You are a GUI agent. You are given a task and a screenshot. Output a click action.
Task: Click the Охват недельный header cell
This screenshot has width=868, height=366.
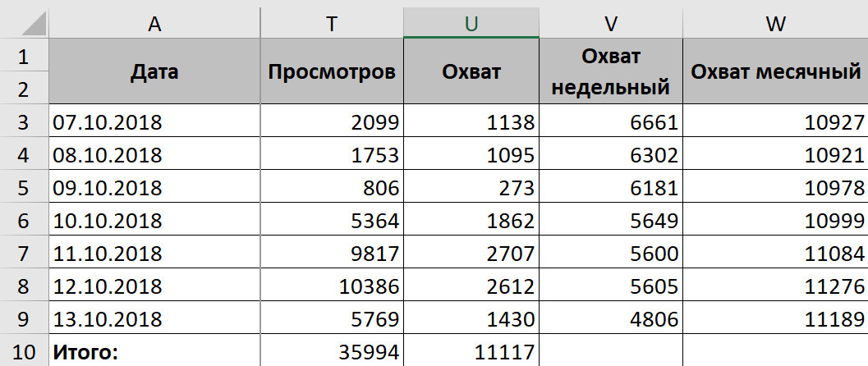(x=611, y=71)
